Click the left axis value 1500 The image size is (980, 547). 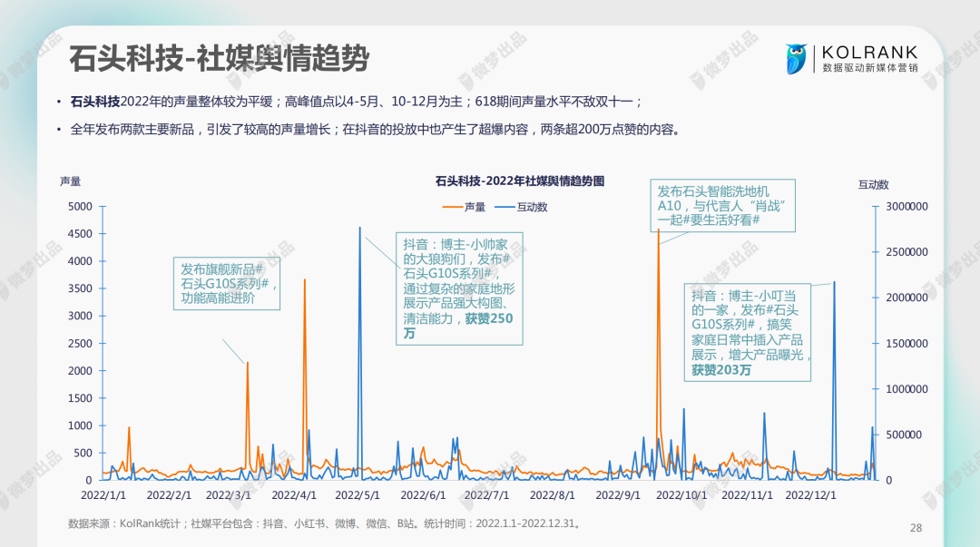tap(80, 398)
